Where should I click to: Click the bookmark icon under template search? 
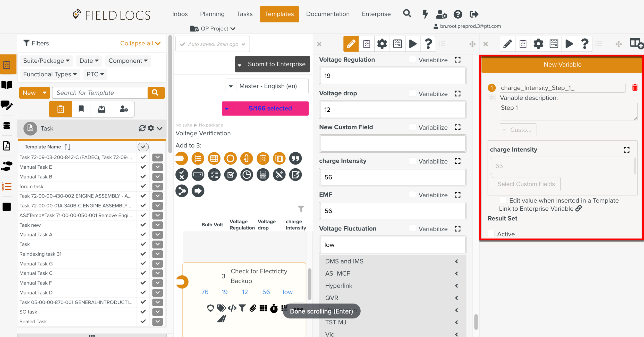coord(81,109)
